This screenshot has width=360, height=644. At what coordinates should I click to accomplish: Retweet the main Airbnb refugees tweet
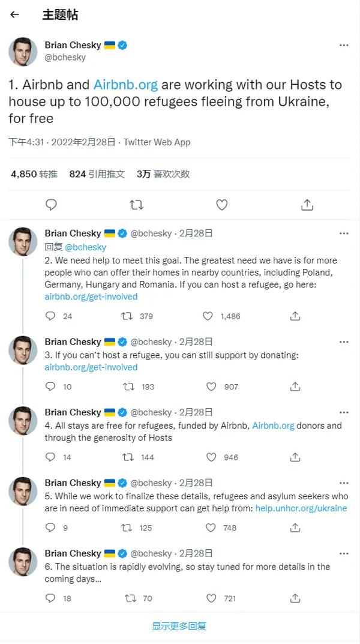[137, 205]
